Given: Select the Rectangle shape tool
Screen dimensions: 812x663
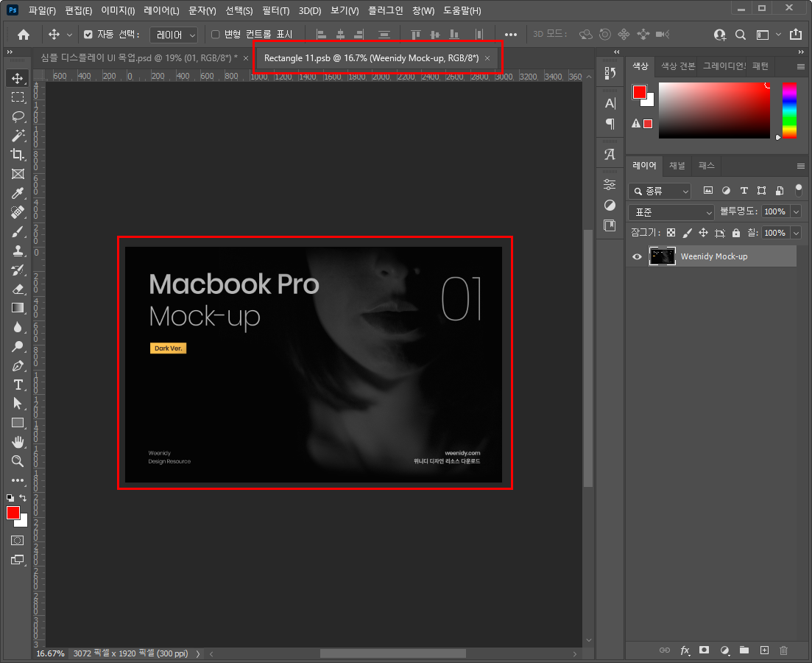Looking at the screenshot, I should 18,423.
